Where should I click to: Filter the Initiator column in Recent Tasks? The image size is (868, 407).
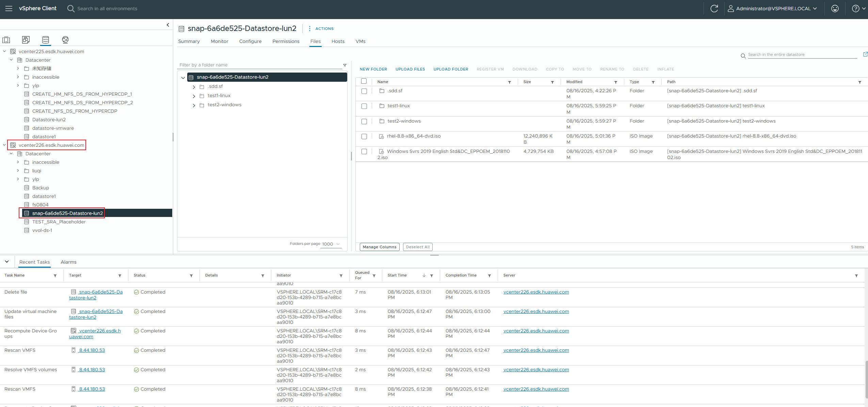click(341, 276)
